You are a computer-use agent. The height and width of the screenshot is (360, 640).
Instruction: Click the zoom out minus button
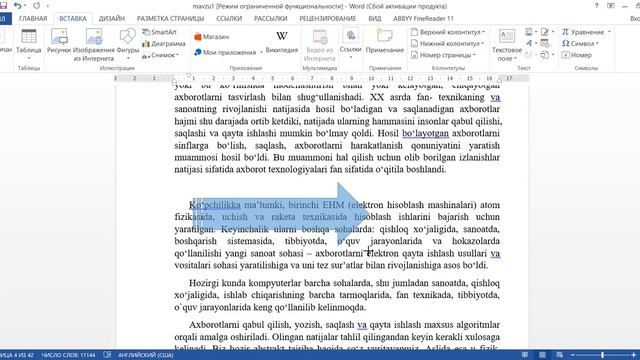coord(573,355)
